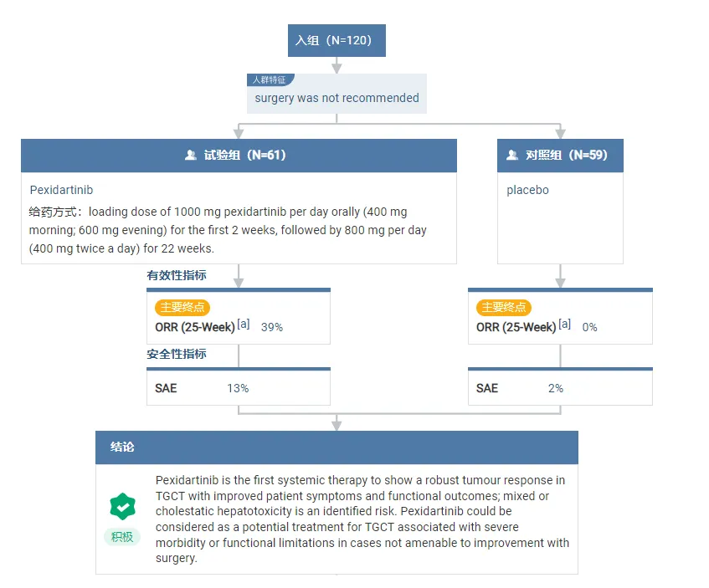Click the 积极 result tag
This screenshot has width=709, height=588.
122,537
